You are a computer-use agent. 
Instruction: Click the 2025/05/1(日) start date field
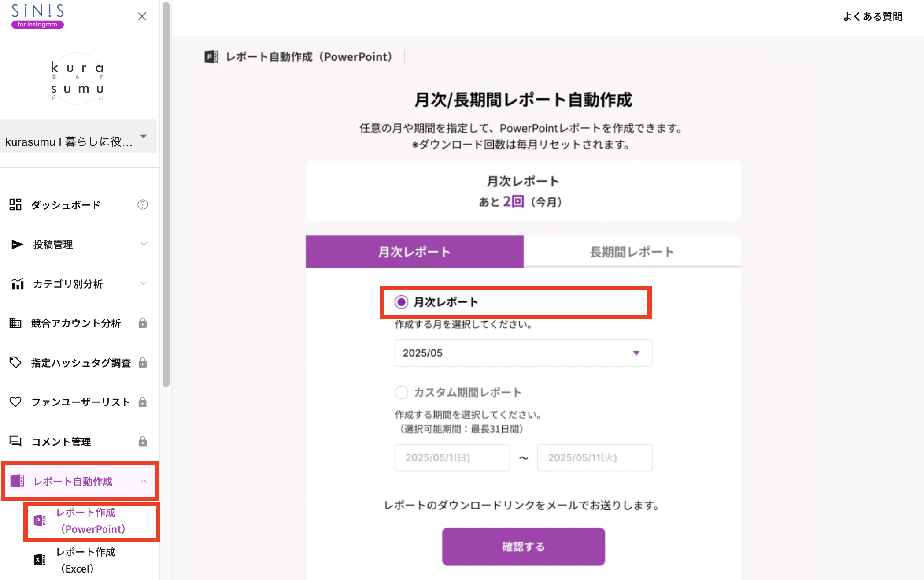(452, 457)
